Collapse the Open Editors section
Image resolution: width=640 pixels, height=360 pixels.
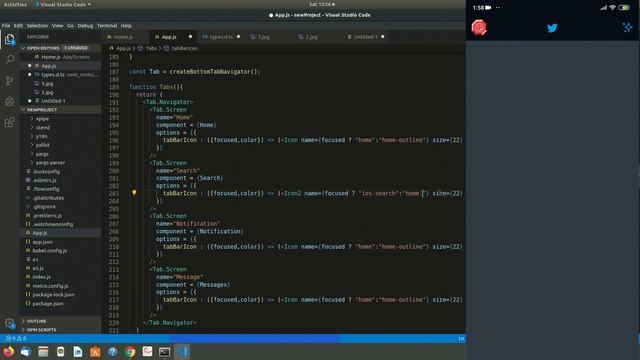pyautogui.click(x=60, y=48)
